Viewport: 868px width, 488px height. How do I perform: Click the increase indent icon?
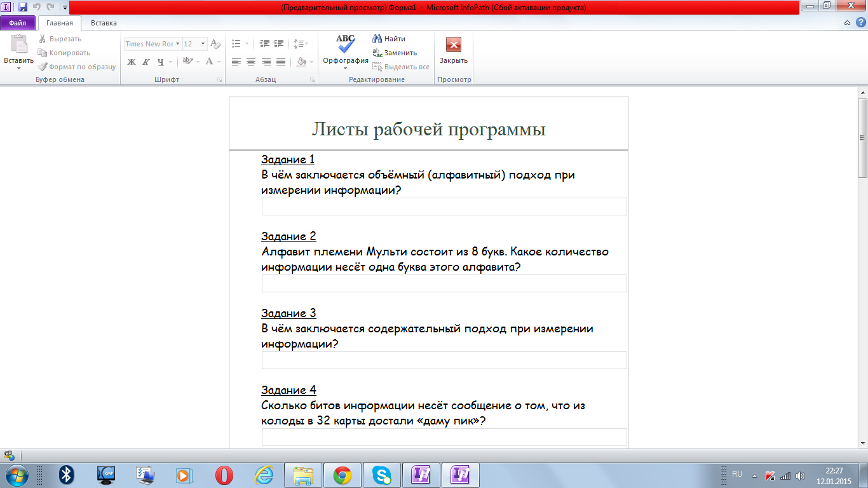click(279, 44)
